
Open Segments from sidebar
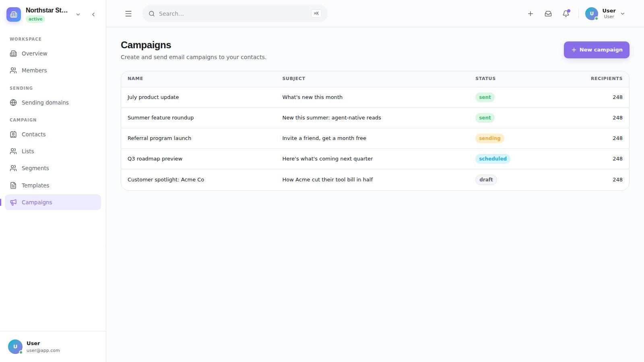pos(53,168)
